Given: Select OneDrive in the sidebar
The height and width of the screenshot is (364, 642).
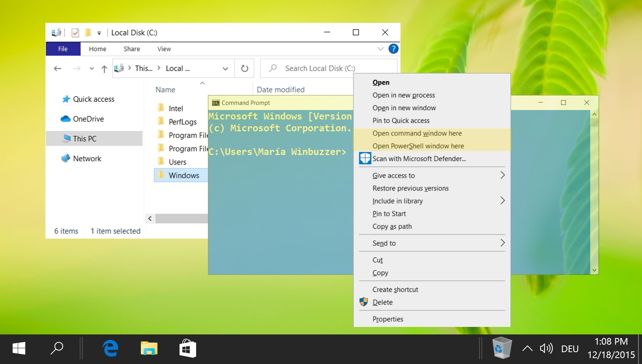Looking at the screenshot, I should (88, 119).
